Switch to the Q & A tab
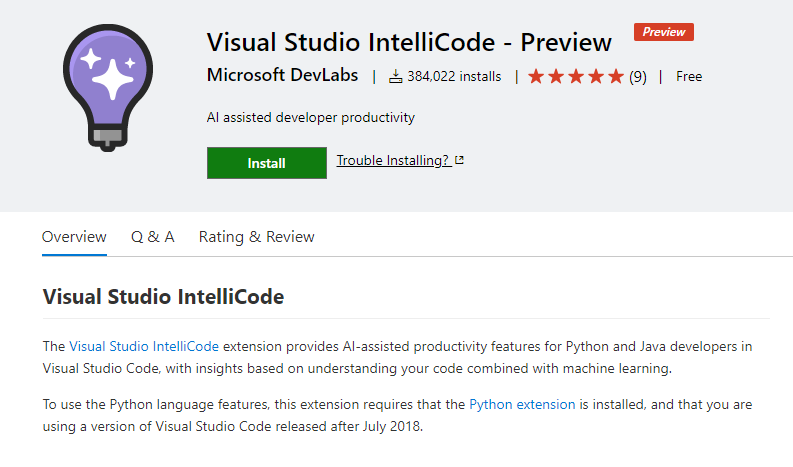This screenshot has height=467, width=793. point(153,237)
